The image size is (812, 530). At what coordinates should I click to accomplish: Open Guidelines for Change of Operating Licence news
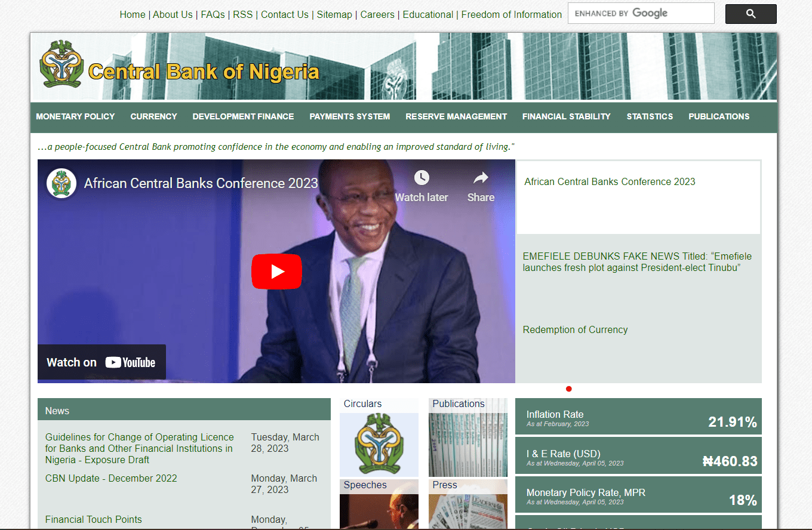point(140,448)
